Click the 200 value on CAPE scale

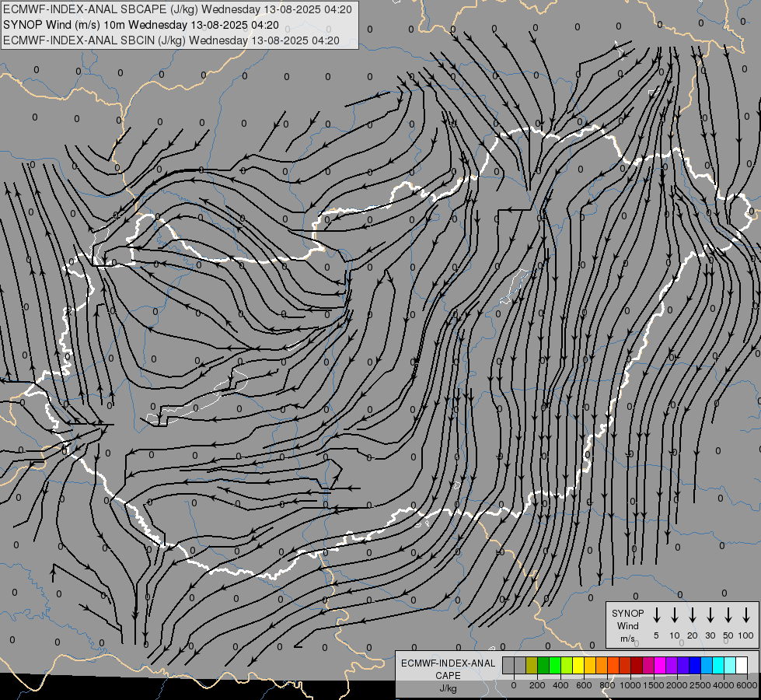(x=537, y=685)
